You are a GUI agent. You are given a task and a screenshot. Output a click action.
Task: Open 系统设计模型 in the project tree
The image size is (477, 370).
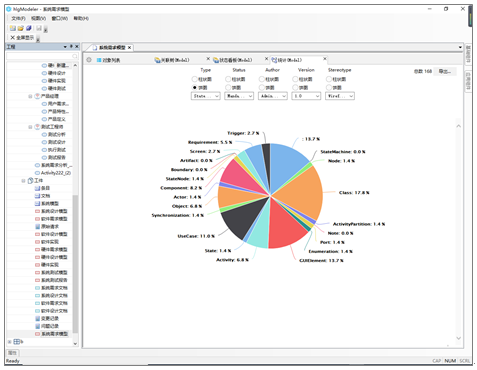[54, 211]
